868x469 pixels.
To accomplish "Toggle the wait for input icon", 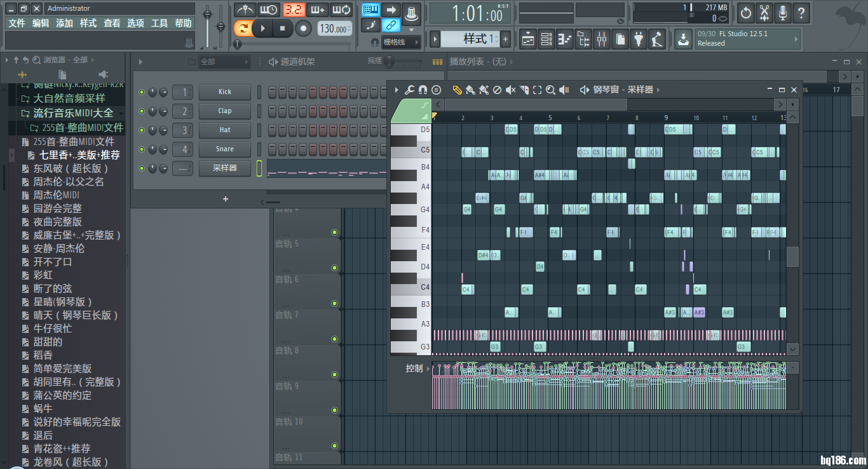I will (269, 10).
